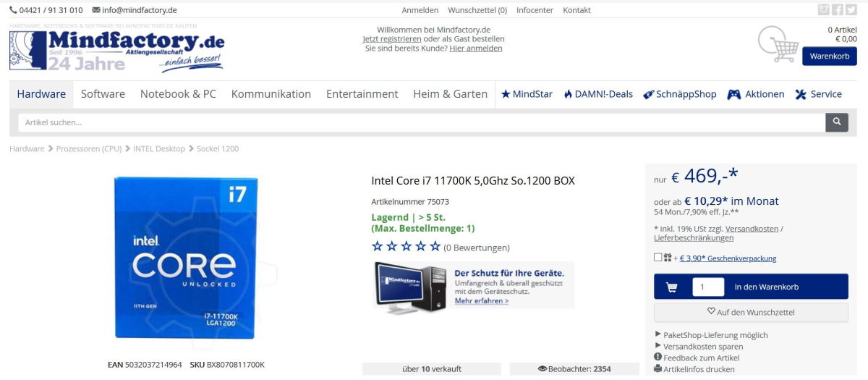Open DAMN!-Deals with flame icon
This screenshot has height=380, width=868.
coord(598,94)
